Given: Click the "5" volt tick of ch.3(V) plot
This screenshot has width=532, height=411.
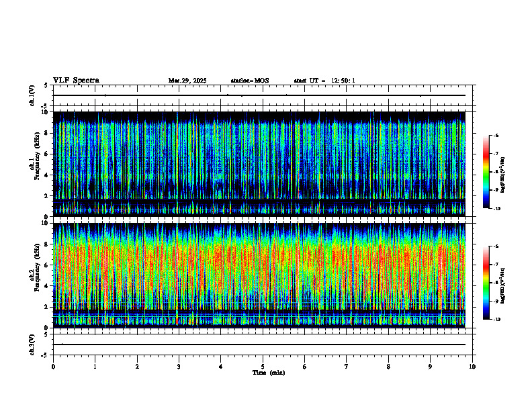Looking at the screenshot, I should point(46,334).
